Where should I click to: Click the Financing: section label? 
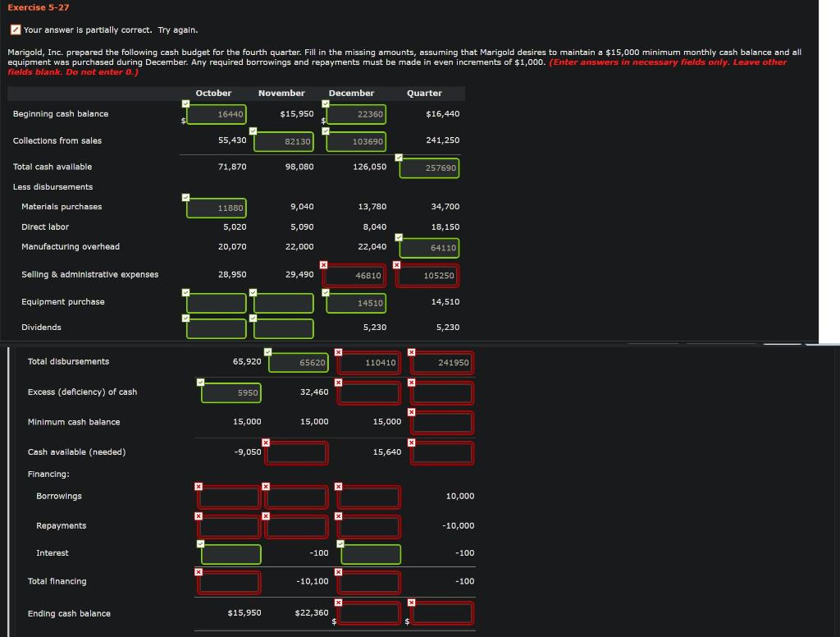(48, 474)
